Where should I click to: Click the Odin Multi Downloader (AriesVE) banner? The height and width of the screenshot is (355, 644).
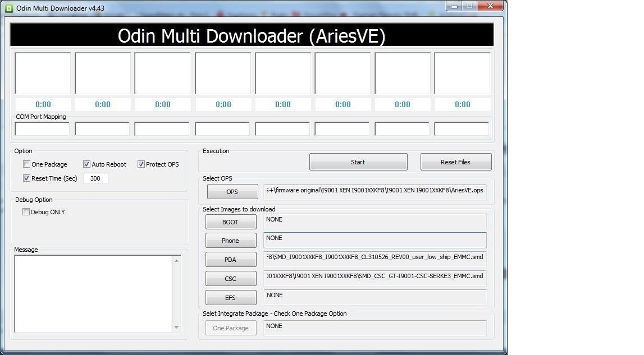click(x=252, y=35)
